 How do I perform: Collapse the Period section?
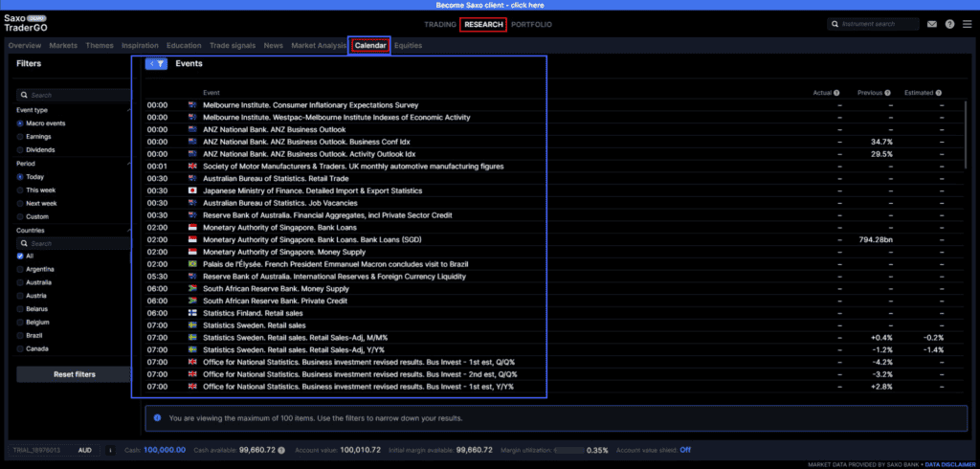[x=129, y=164]
